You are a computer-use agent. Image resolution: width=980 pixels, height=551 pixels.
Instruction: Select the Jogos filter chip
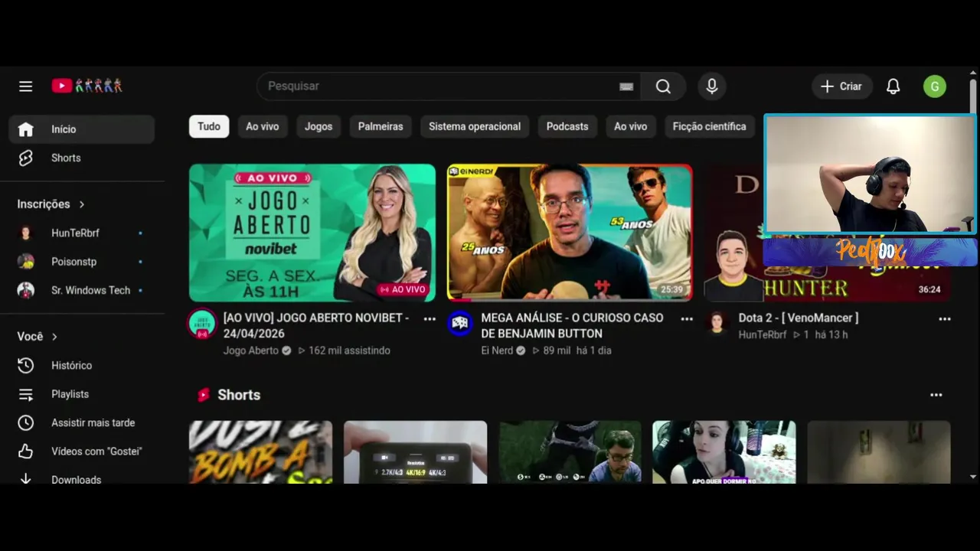pyautogui.click(x=318, y=126)
